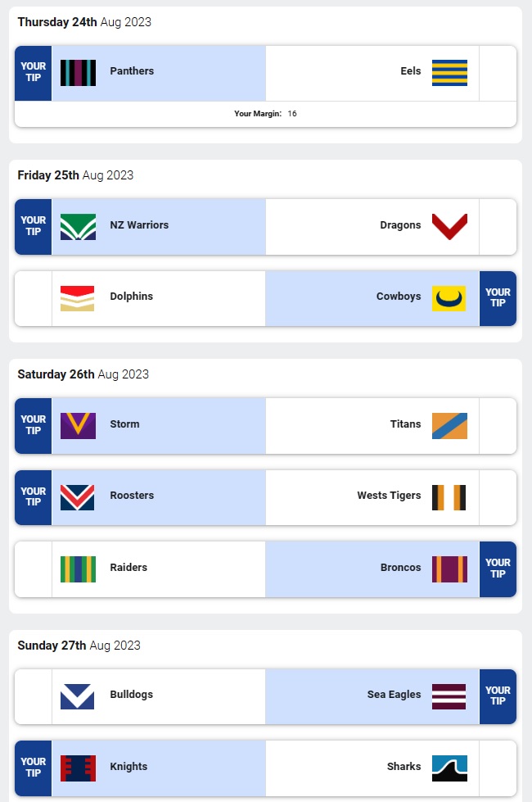Toggle Your Tip for Knights
Screen dimensions: 532x802
tap(34, 768)
